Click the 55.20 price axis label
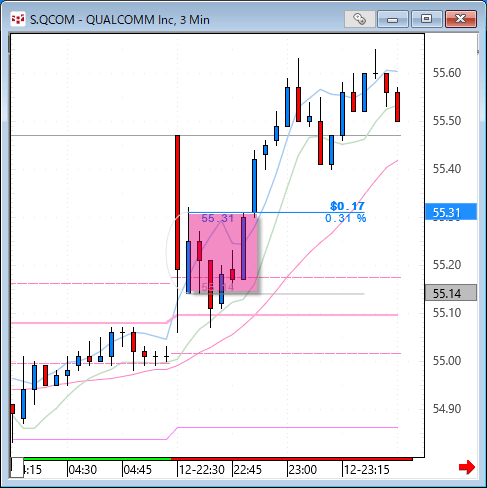 pyautogui.click(x=447, y=265)
